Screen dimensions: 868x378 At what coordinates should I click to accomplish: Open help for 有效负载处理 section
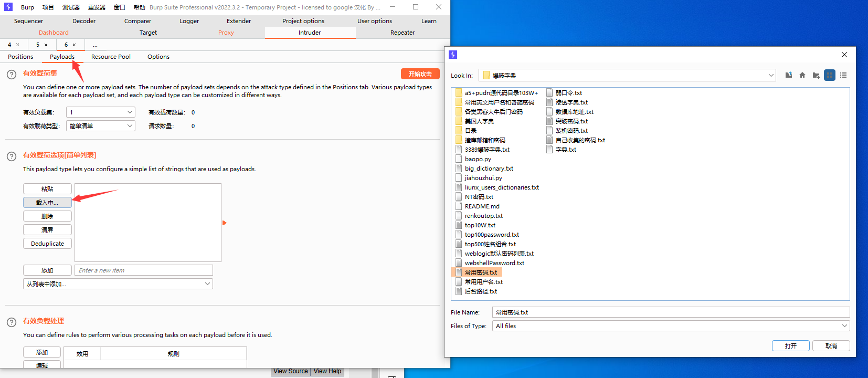coord(12,322)
